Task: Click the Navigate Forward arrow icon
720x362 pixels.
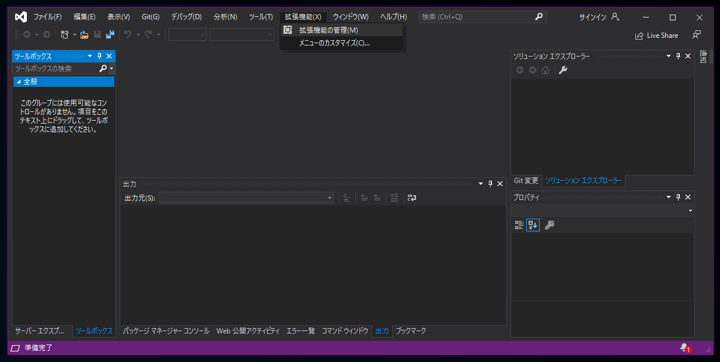Action: [46, 34]
